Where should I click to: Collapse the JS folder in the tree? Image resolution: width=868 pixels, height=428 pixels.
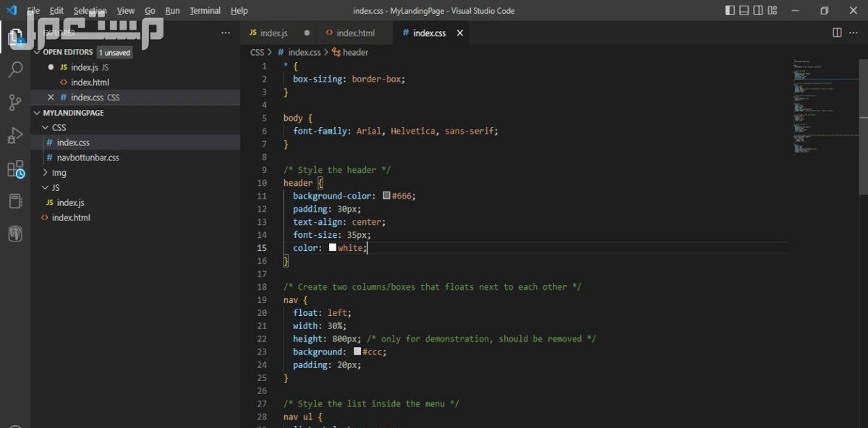pyautogui.click(x=46, y=188)
